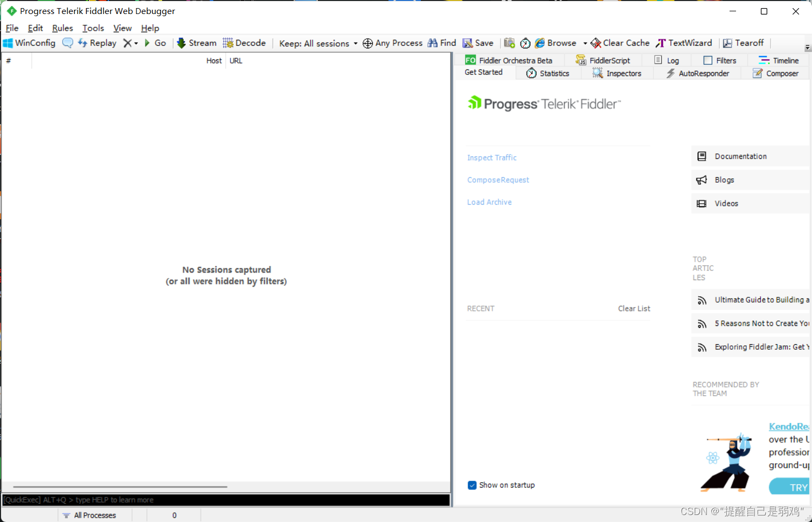Click the Load Archive link
The image size is (812, 522).
point(489,202)
